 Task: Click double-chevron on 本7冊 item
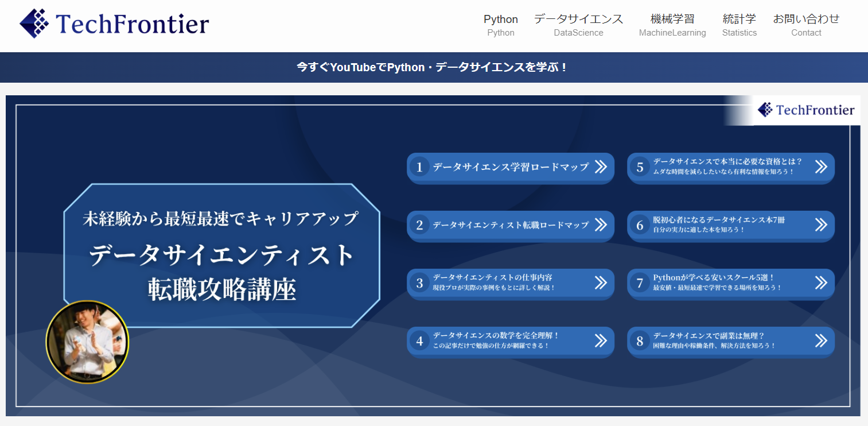821,224
